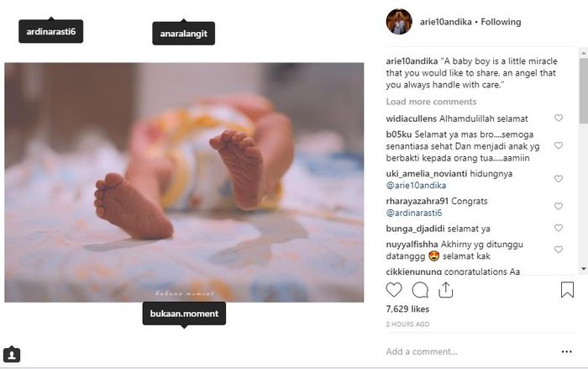The width and height of the screenshot is (588, 369).
Task: Click the Add a comment field
Action: [462, 351]
